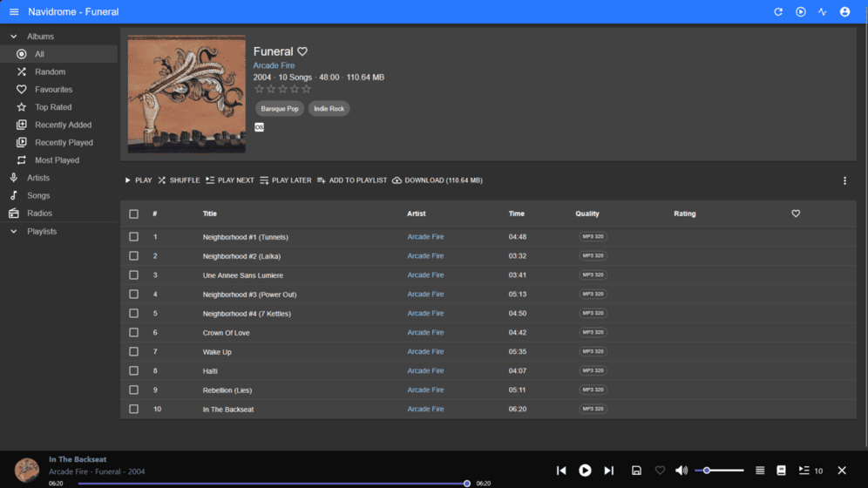Viewport: 868px width, 488px height.
Task: Go to Artists in the sidebar
Action: pyautogui.click(x=38, y=178)
